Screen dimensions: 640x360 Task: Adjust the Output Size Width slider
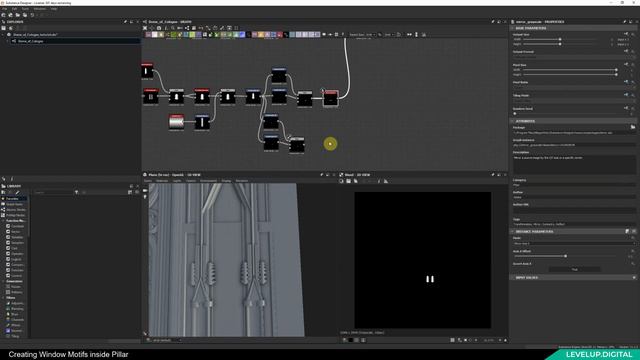click(559, 39)
